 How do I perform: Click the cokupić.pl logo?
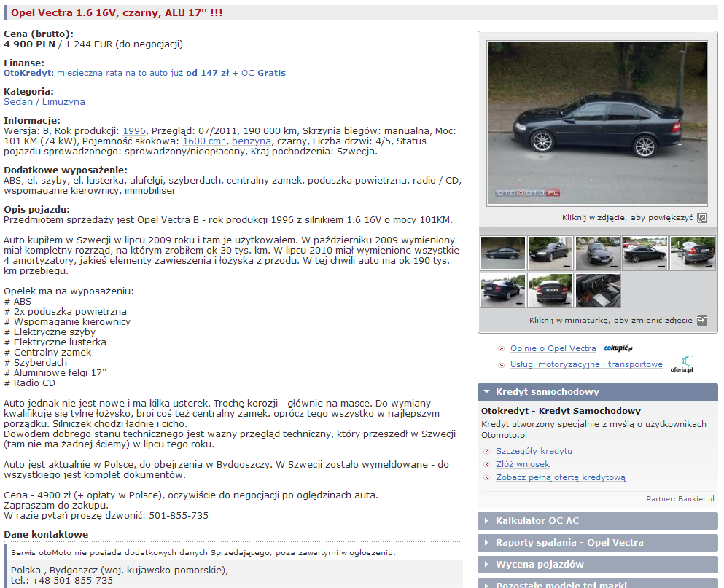point(618,348)
